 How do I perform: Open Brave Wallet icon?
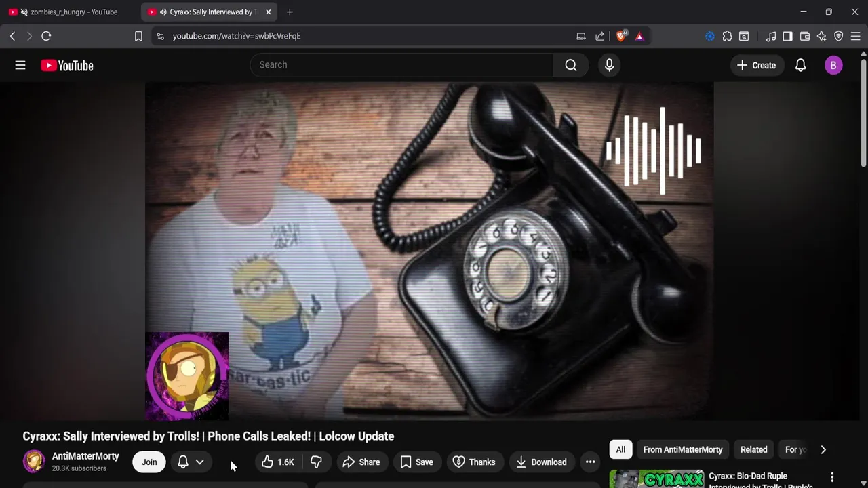[805, 36]
